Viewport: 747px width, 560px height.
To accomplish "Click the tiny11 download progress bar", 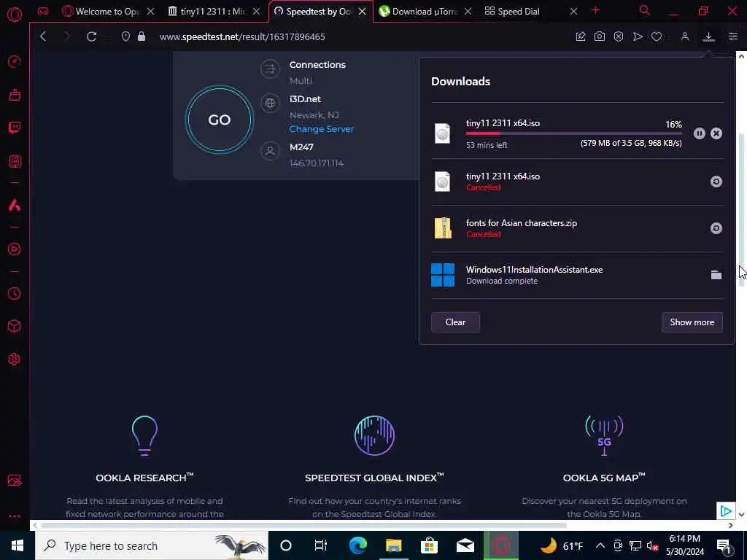I will click(573, 134).
